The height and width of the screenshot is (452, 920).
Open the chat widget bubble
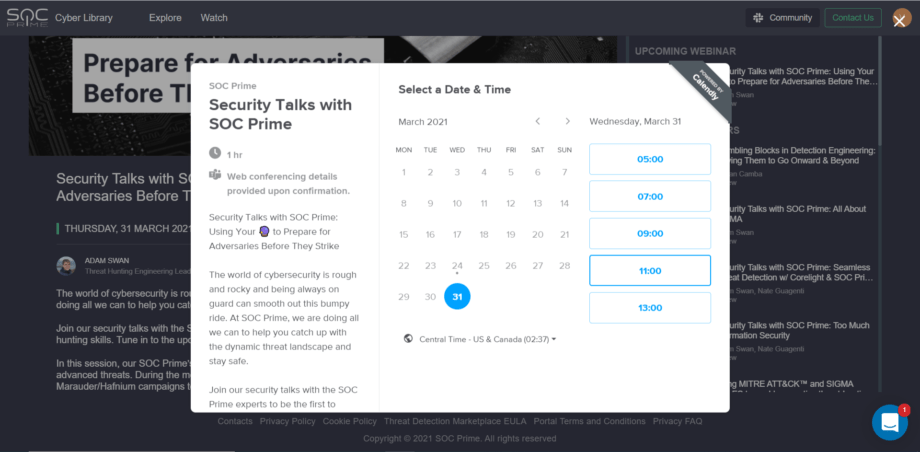889,422
